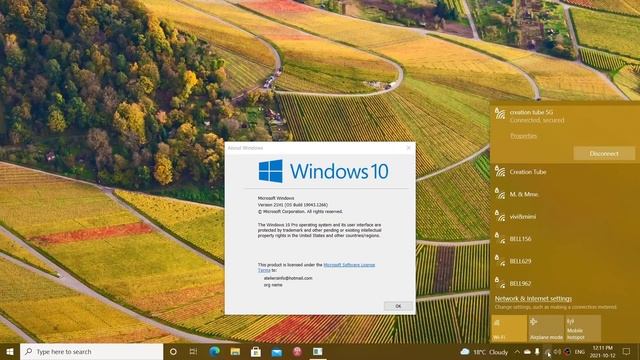Viewport: 640px width, 360px height.
Task: Click the Disconnect button for creation tube 5G
Action: [x=604, y=153]
